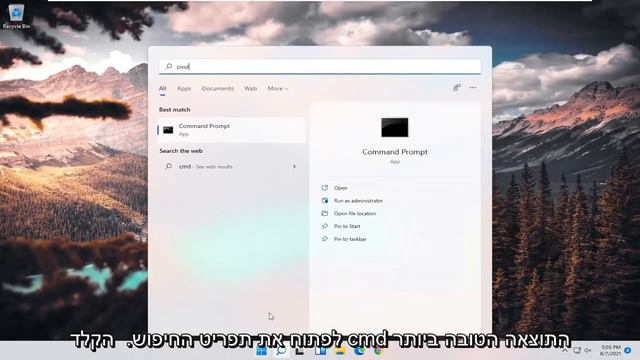Open Windows Start button on taskbar
The width and height of the screenshot is (640, 360).
click(x=262, y=351)
